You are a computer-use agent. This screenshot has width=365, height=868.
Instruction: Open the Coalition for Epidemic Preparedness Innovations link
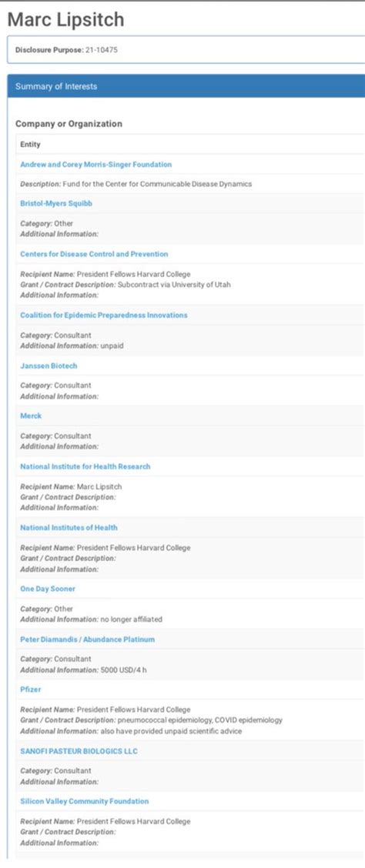[x=104, y=315]
